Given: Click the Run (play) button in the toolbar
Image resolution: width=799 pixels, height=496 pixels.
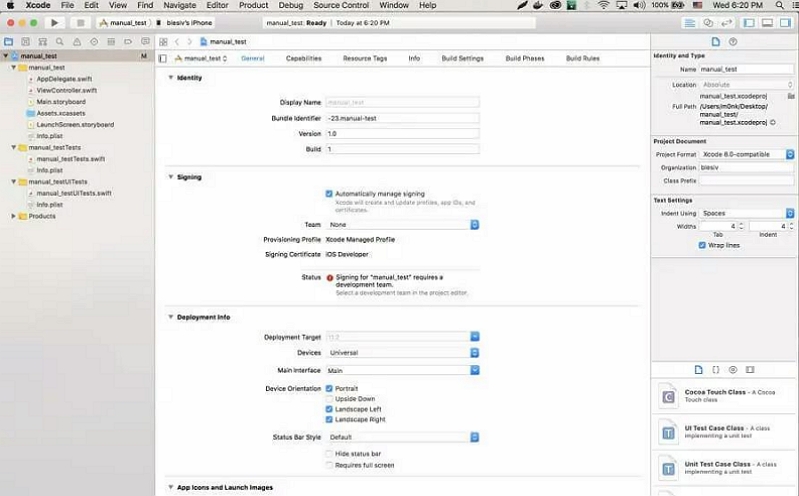Looking at the screenshot, I should click(54, 23).
